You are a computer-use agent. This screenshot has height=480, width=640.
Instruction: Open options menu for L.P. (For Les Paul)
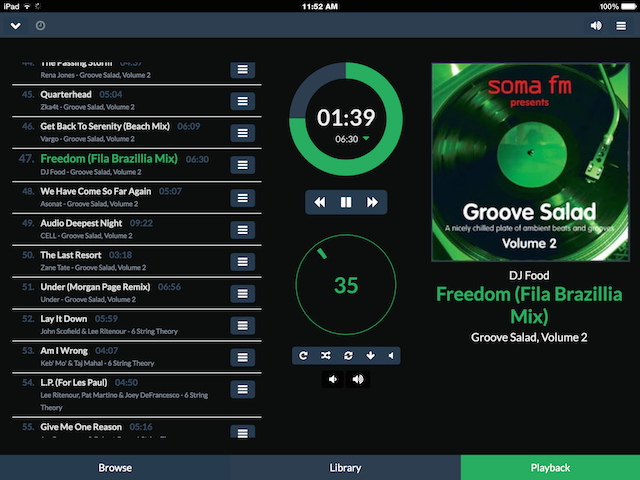coord(242,389)
